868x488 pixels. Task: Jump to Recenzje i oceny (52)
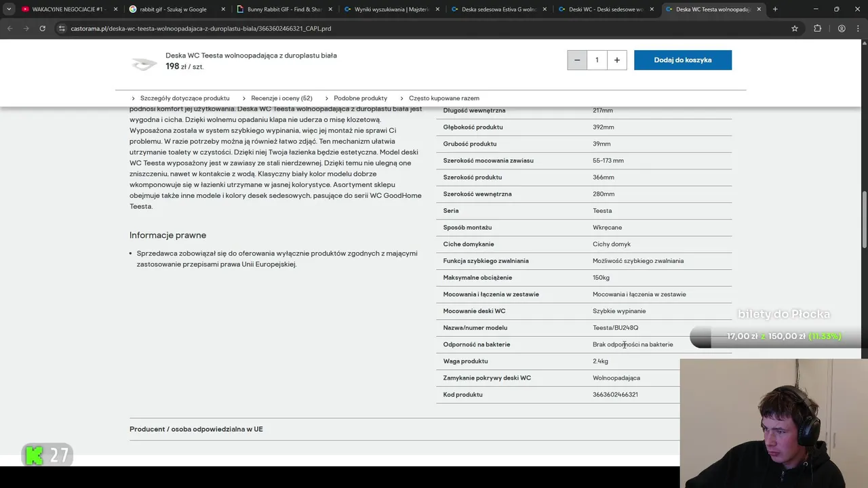tap(281, 98)
